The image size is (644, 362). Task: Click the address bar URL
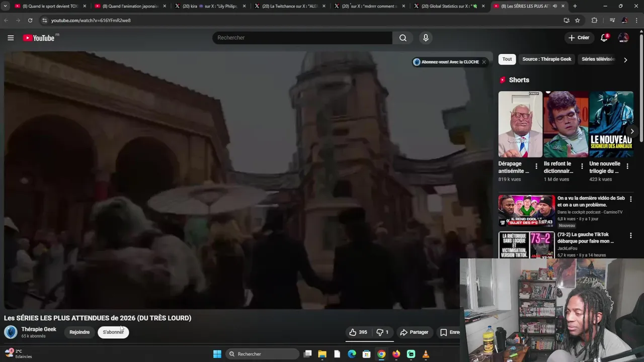click(91, 20)
